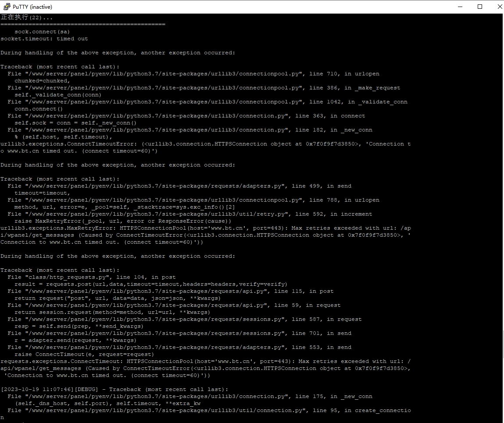The image size is (504, 423).
Task: Click the first 'During handling of the above exception' line
Action: pyautogui.click(x=118, y=53)
